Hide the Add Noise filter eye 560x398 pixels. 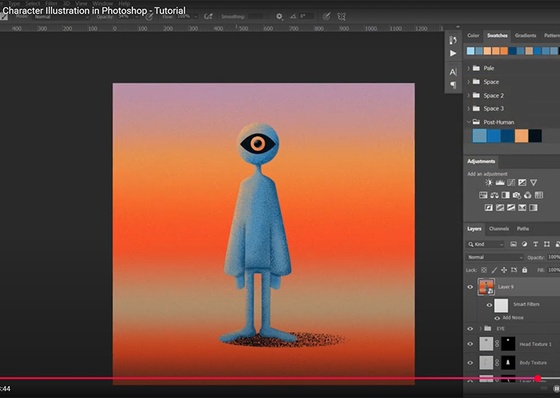497,318
